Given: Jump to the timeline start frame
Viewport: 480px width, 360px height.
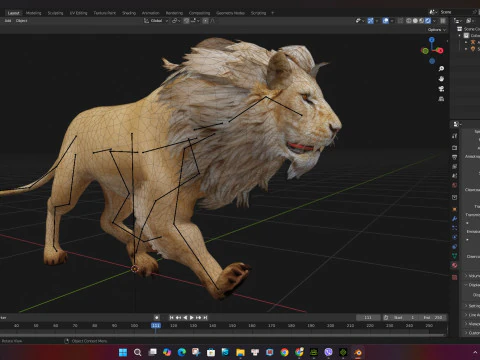Looking at the screenshot, I should (171, 317).
